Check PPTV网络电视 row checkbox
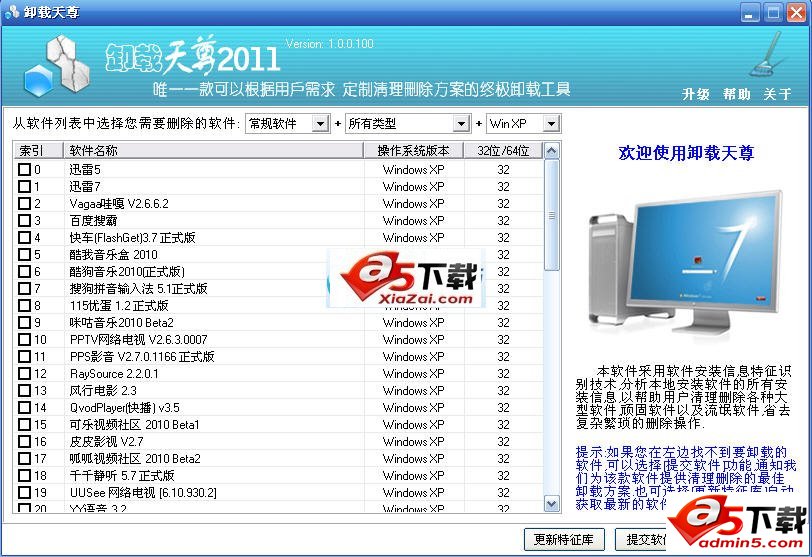 pos(24,340)
